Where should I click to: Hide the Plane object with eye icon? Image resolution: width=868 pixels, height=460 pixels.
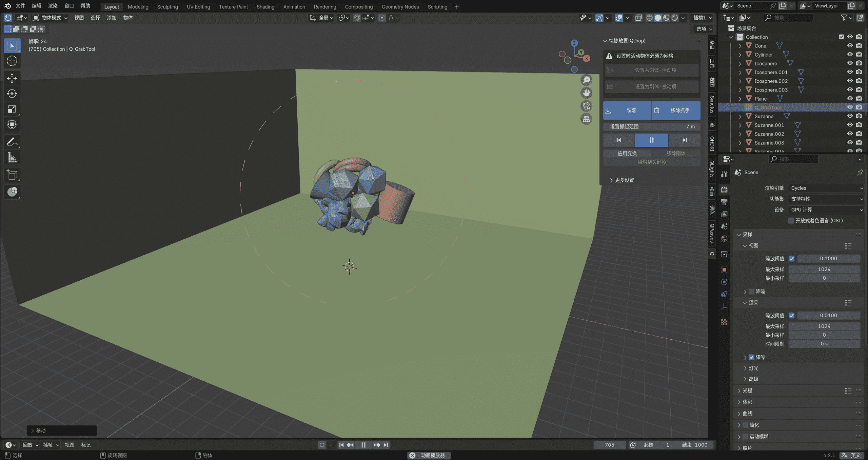tap(850, 98)
